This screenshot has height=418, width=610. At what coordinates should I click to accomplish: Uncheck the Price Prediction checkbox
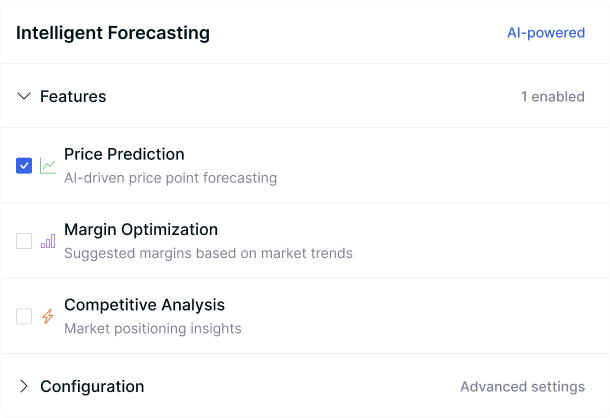tap(24, 166)
